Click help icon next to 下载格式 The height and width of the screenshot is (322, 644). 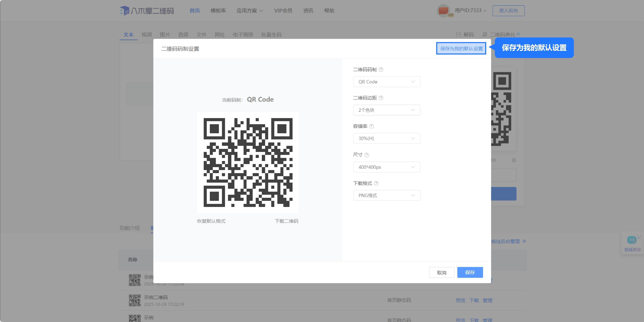pyautogui.click(x=376, y=183)
